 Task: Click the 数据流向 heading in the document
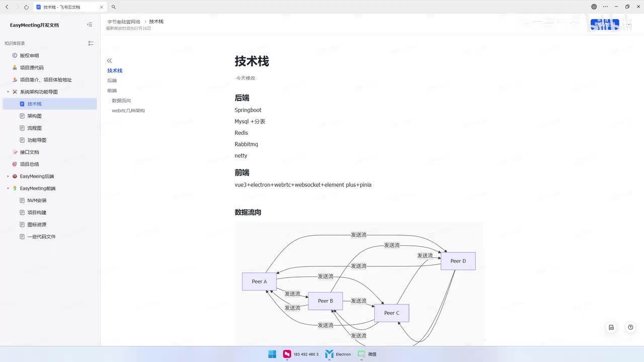click(248, 212)
